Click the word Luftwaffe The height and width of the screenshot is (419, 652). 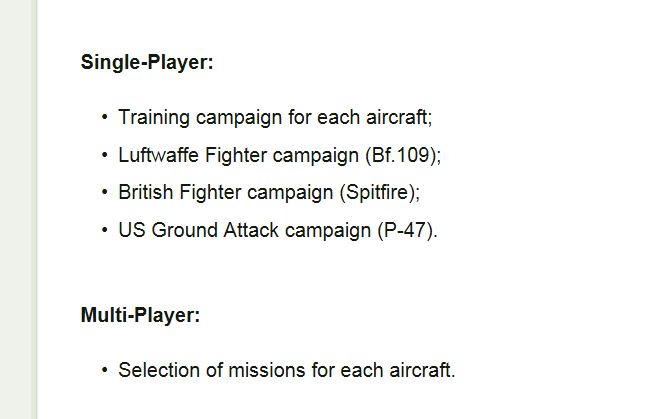[158, 155]
